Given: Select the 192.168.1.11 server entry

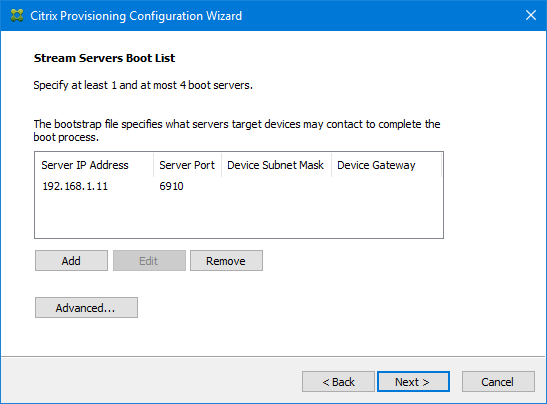Looking at the screenshot, I should 75,186.
